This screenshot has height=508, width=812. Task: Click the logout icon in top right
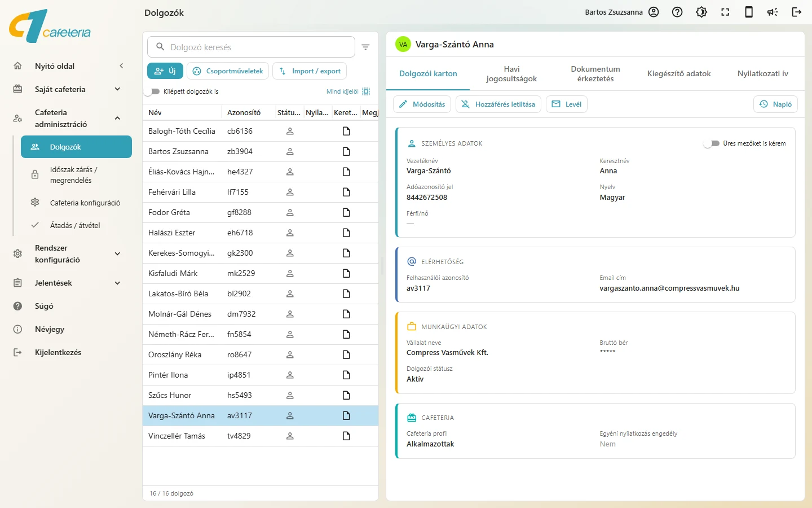pyautogui.click(x=797, y=12)
